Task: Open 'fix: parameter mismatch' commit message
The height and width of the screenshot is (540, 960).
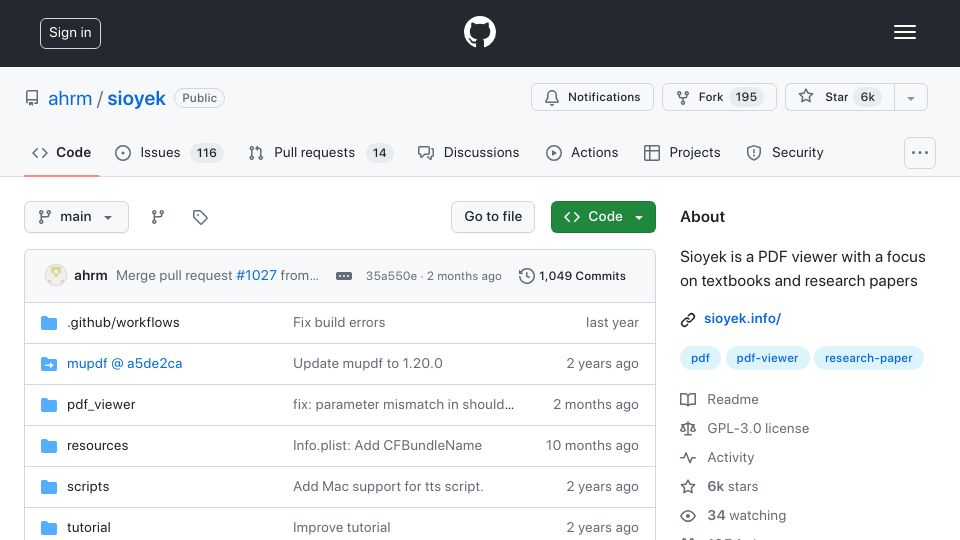Action: pyautogui.click(x=403, y=405)
